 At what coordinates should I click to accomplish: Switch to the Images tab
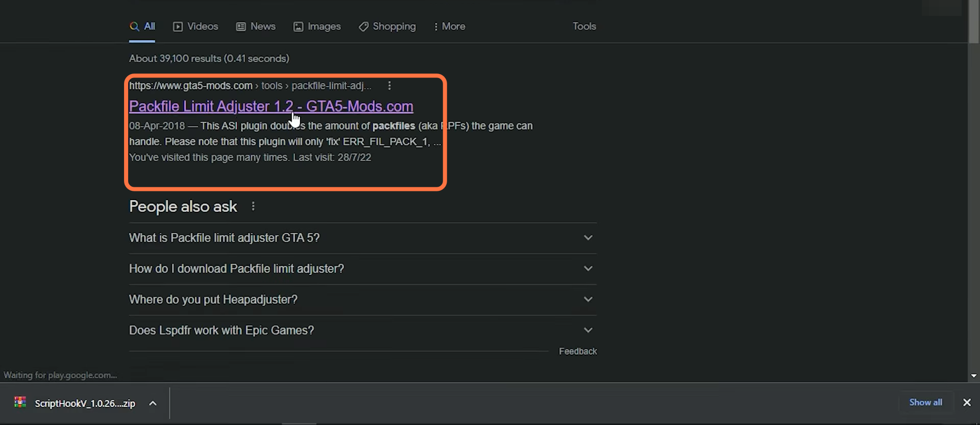(317, 27)
